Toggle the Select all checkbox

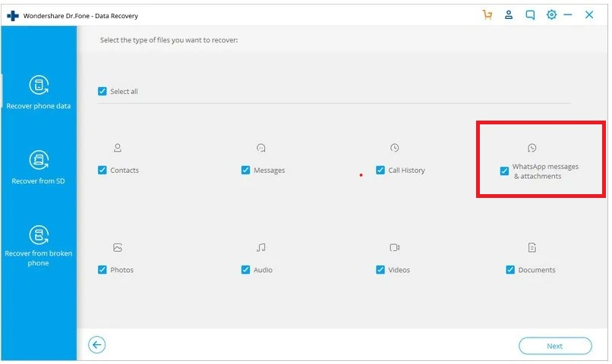tap(103, 91)
